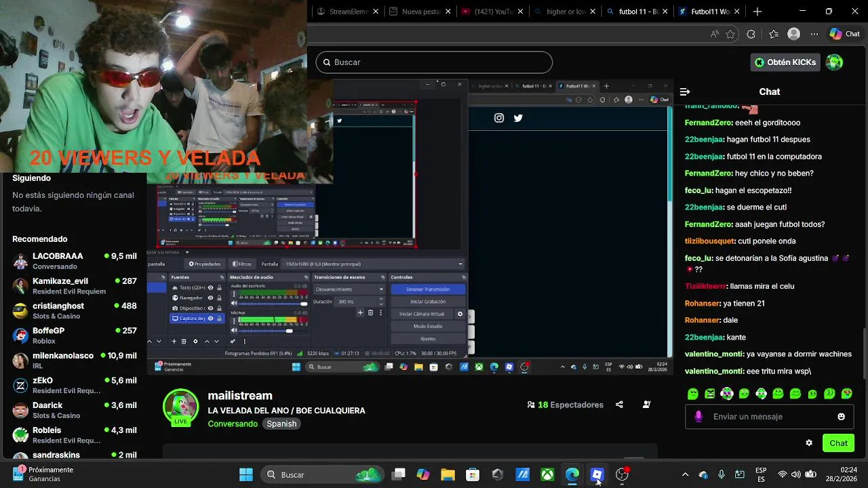The height and width of the screenshot is (488, 868).
Task: Add this page to favorites with star icon
Action: click(730, 34)
